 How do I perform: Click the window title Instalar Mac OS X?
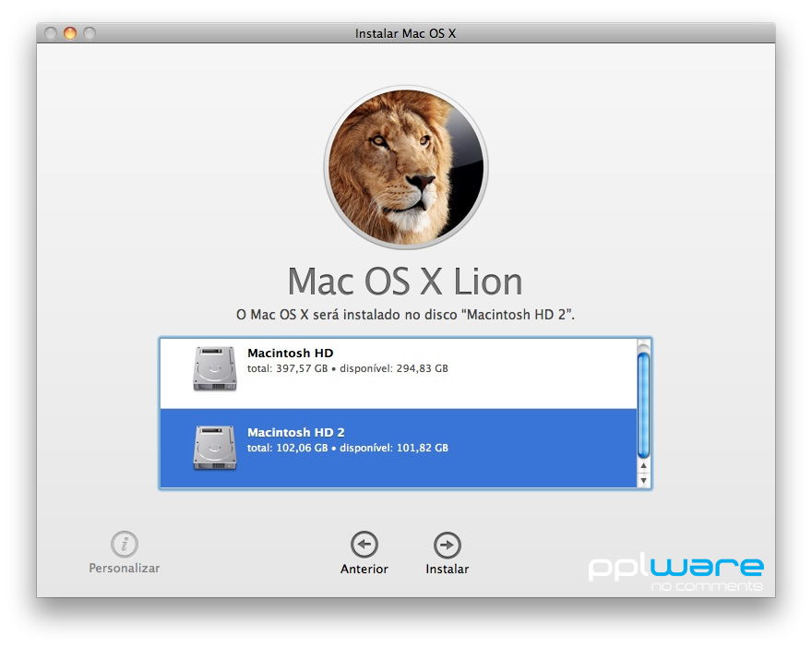point(406,33)
